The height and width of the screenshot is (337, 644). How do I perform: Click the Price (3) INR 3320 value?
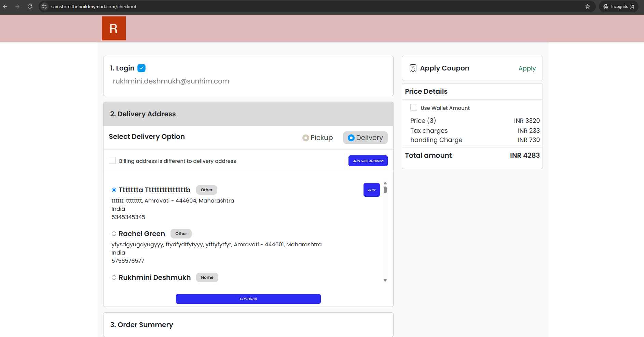[527, 121]
